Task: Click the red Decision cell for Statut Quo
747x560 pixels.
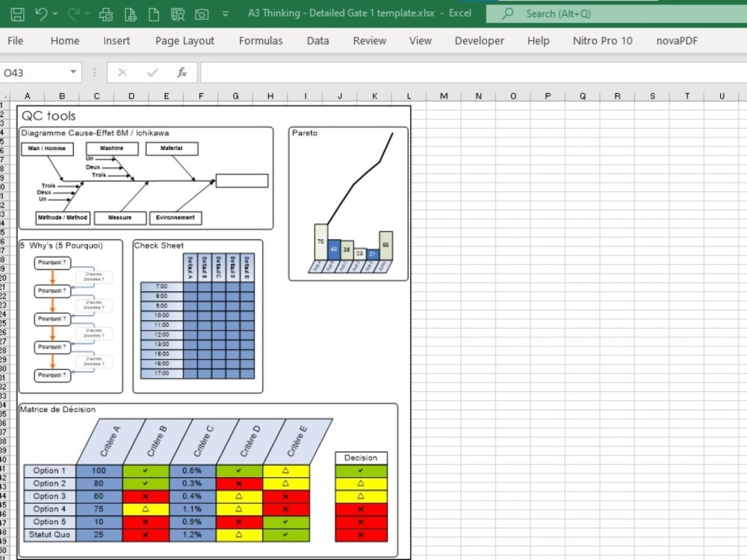Action: [x=361, y=535]
